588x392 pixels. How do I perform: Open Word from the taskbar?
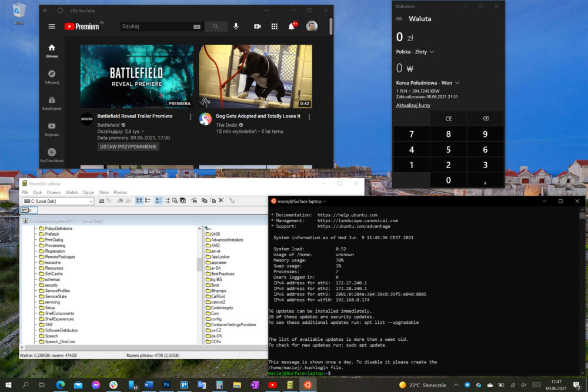(x=149, y=385)
